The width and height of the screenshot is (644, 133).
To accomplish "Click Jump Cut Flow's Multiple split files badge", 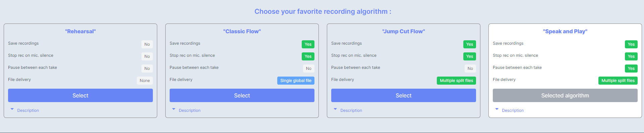I will [x=456, y=81].
